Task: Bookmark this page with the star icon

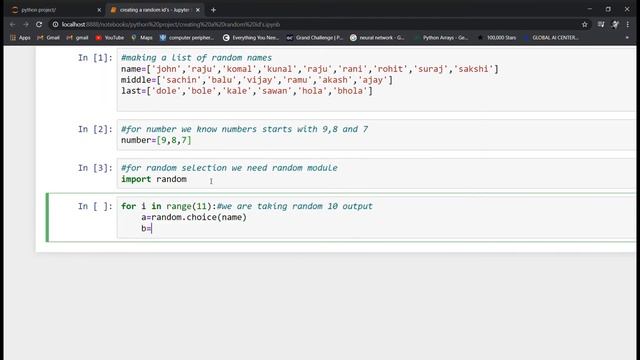Action: pos(584,24)
